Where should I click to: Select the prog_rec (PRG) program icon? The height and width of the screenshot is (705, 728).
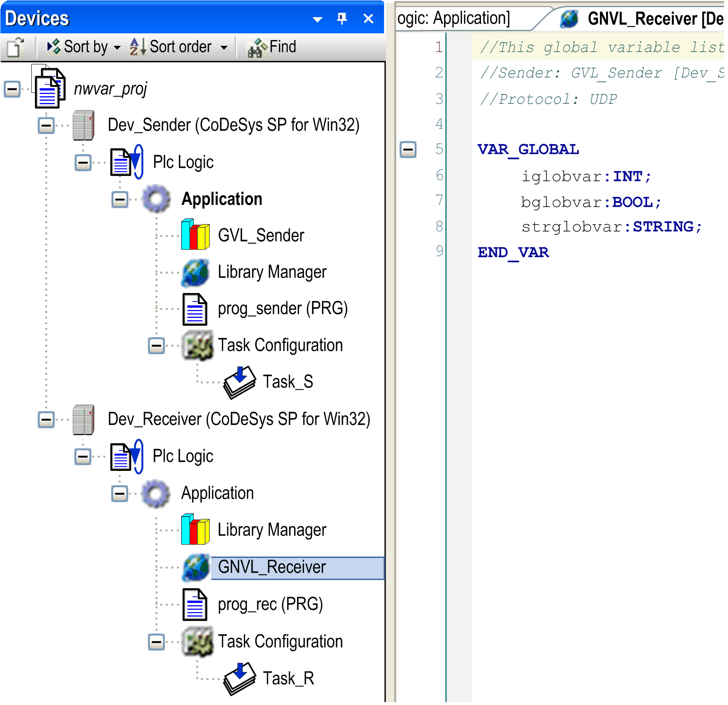point(194,604)
